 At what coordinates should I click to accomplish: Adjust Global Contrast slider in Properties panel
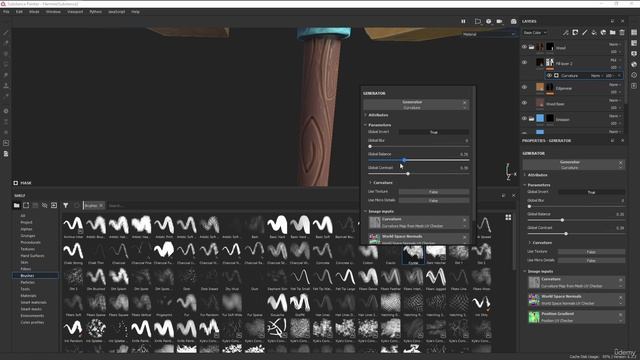click(576, 233)
